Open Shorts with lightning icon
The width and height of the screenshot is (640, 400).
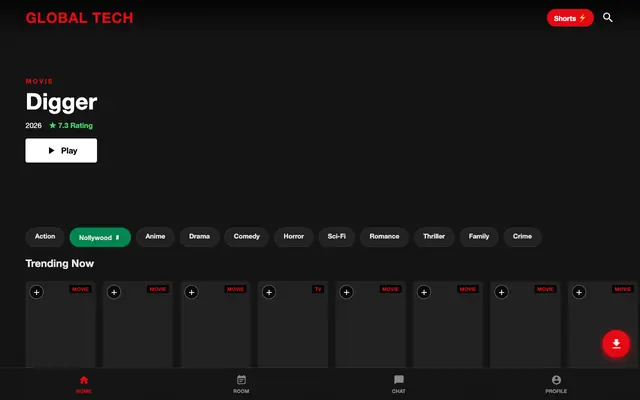pos(570,18)
